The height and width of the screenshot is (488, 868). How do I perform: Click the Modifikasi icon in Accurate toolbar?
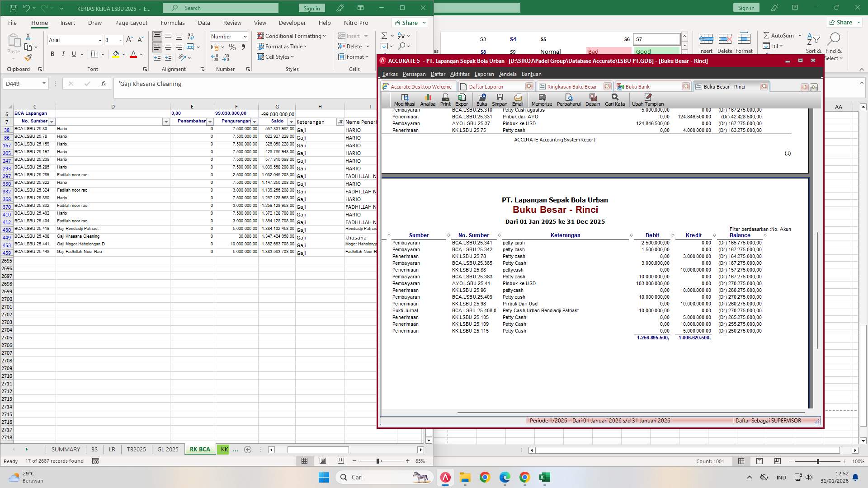point(404,100)
